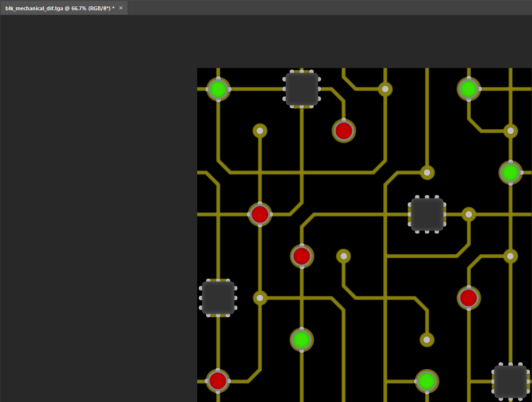Click the red circle in the bottom-left corner
Screen dimensions: 532x402
tap(218, 381)
